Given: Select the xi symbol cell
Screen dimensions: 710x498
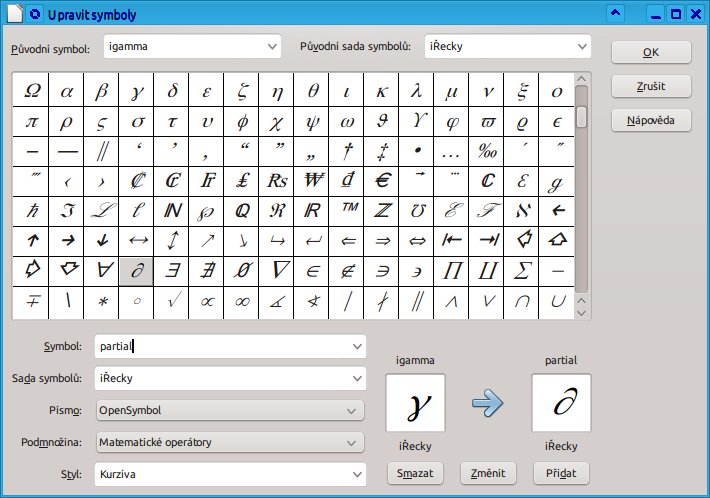Looking at the screenshot, I should pos(522,91).
